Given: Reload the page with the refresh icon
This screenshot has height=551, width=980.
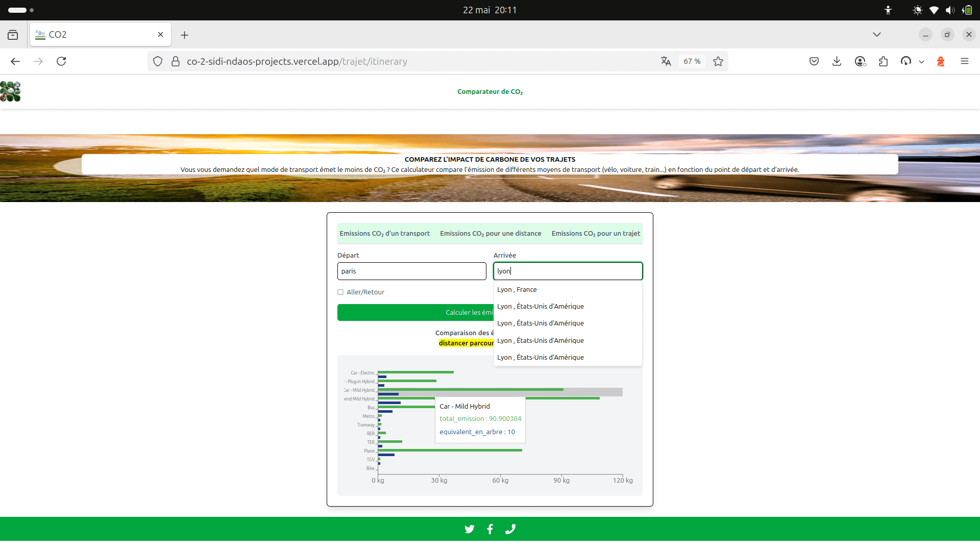Looking at the screenshot, I should 61,61.
